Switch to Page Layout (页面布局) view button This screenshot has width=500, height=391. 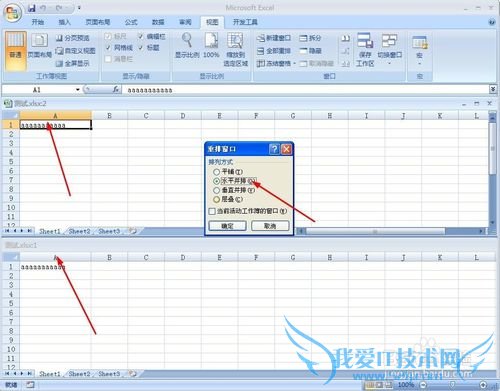point(39,47)
